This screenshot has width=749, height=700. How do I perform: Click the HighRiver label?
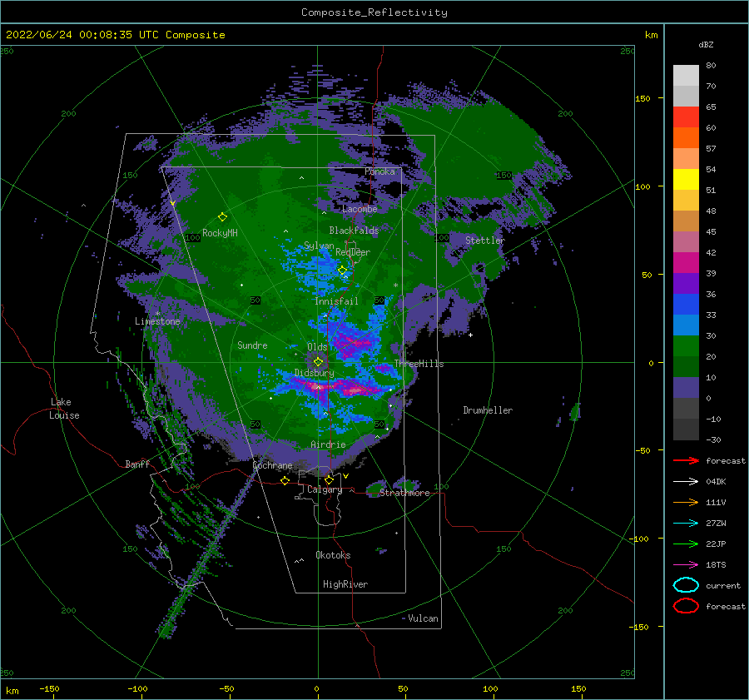[x=345, y=584]
